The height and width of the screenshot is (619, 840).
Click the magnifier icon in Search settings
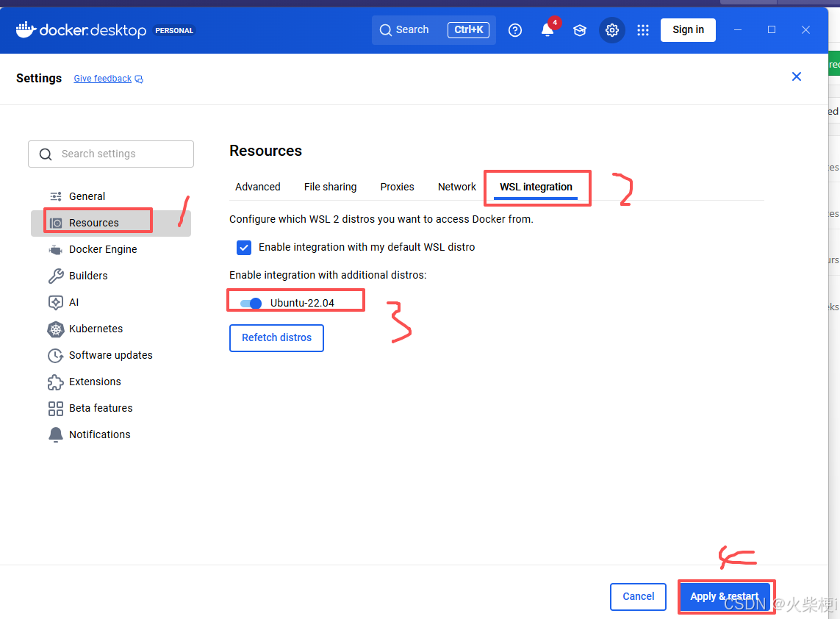[46, 154]
